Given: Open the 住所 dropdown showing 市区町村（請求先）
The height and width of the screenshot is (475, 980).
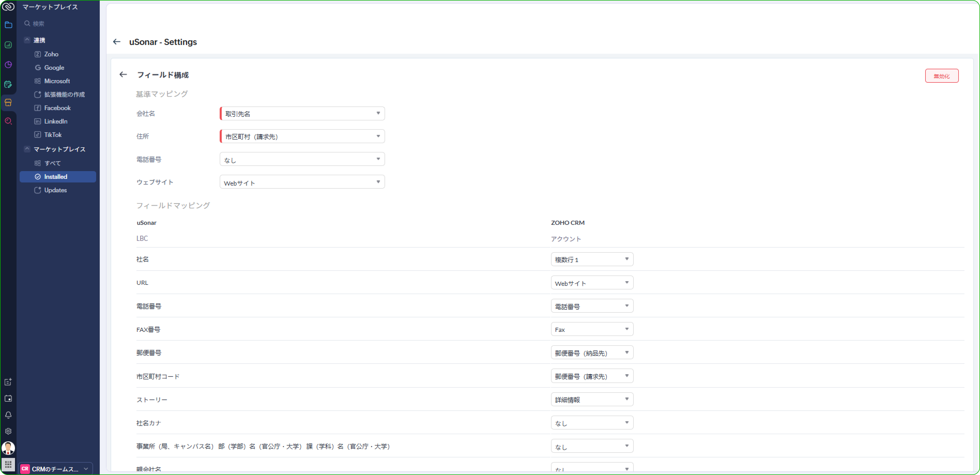Looking at the screenshot, I should [x=302, y=136].
